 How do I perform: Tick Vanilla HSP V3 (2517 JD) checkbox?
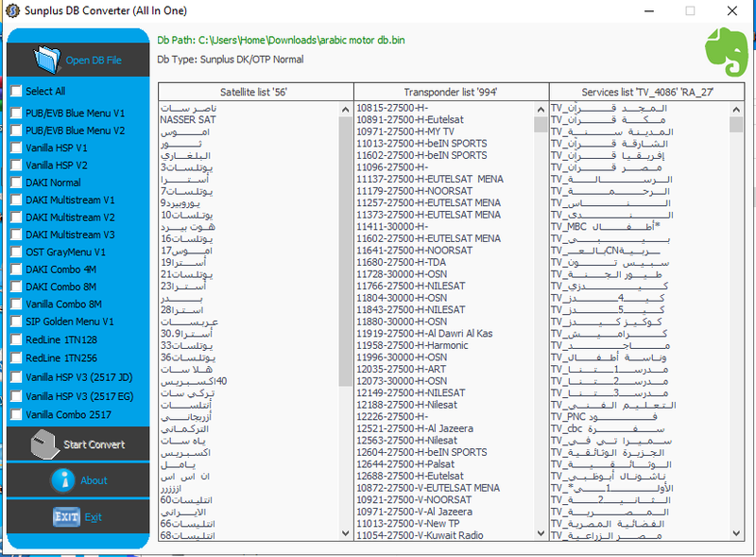[x=16, y=377]
